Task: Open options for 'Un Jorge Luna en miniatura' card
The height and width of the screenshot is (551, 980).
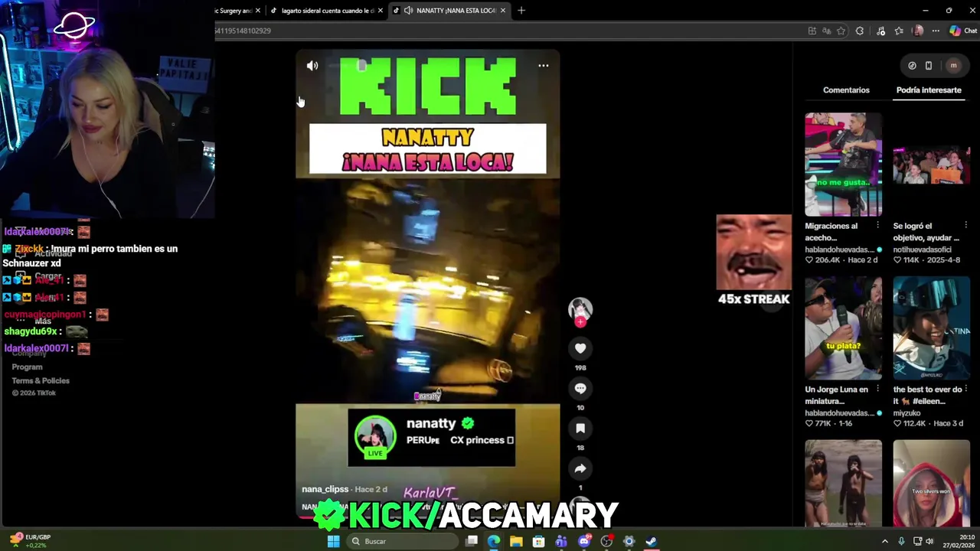Action: coord(877,390)
